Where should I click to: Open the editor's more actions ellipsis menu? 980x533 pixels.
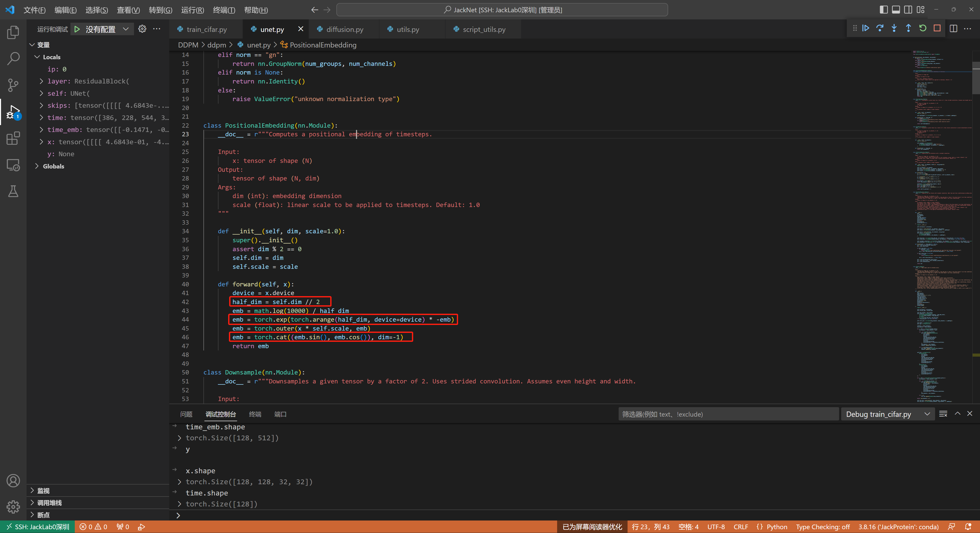pyautogui.click(x=967, y=29)
